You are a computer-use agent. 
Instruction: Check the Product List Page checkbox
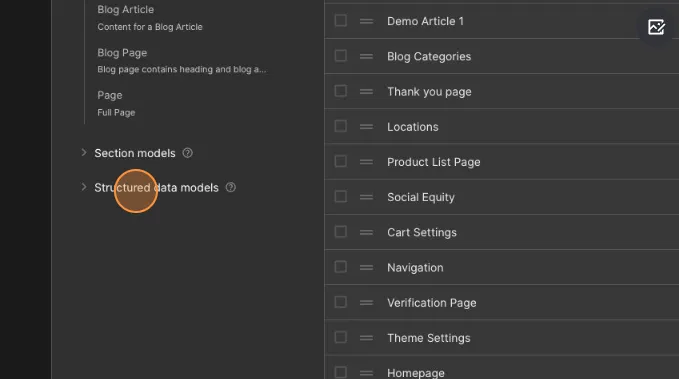tap(341, 161)
